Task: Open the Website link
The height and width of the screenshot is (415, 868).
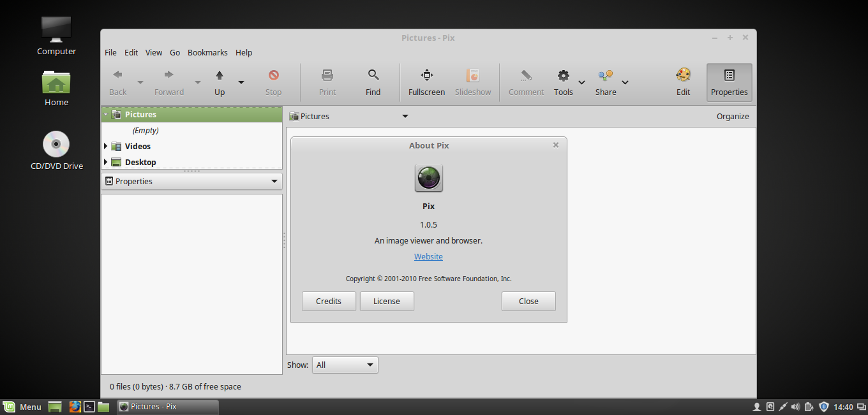Action: [428, 256]
